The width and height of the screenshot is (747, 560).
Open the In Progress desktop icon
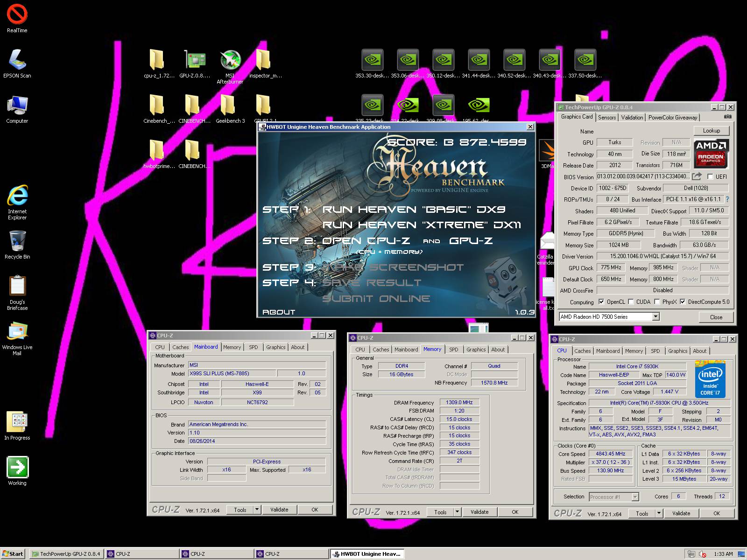coord(17,426)
